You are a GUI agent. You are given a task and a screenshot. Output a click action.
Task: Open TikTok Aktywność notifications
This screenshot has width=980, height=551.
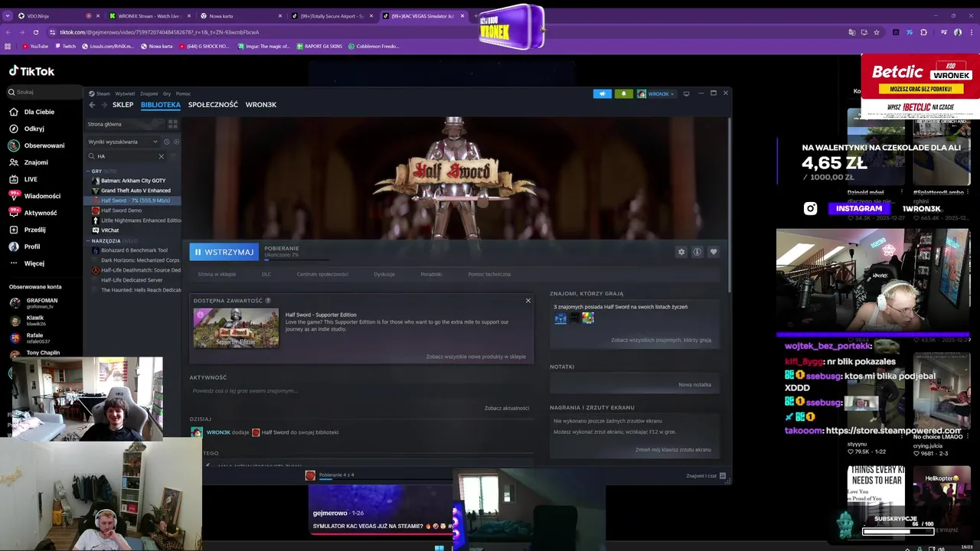click(x=41, y=213)
